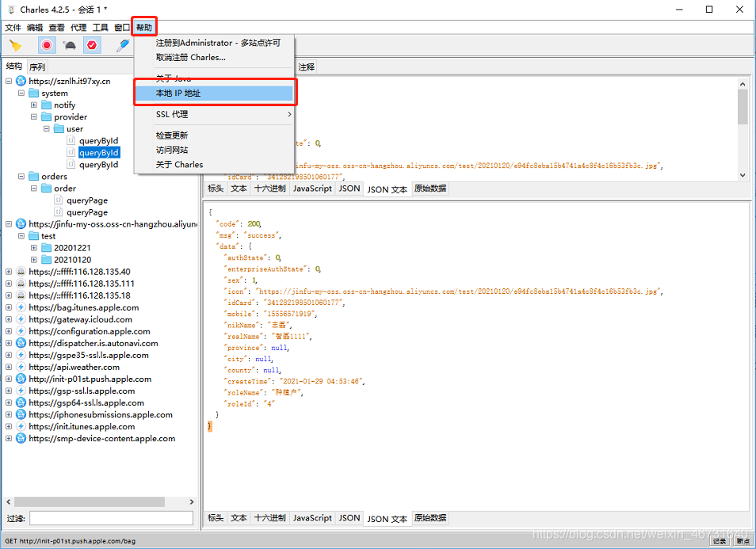
Task: Toggle the turtle throttling icon
Action: click(70, 45)
